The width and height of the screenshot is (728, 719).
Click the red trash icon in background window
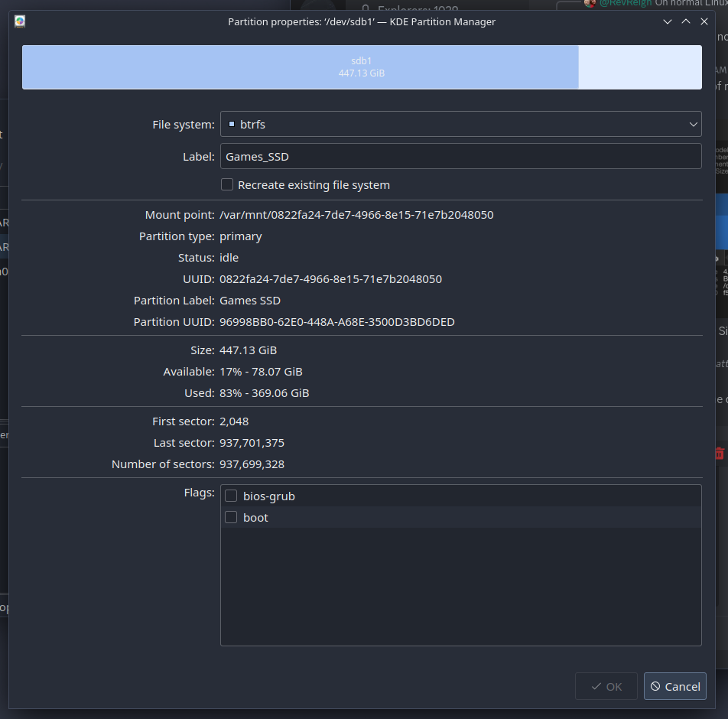click(719, 454)
